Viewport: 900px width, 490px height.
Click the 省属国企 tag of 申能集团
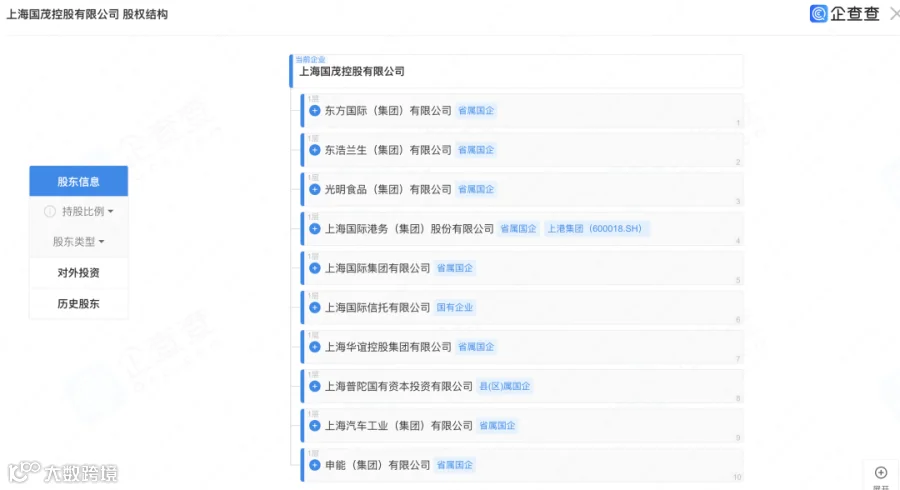point(455,465)
